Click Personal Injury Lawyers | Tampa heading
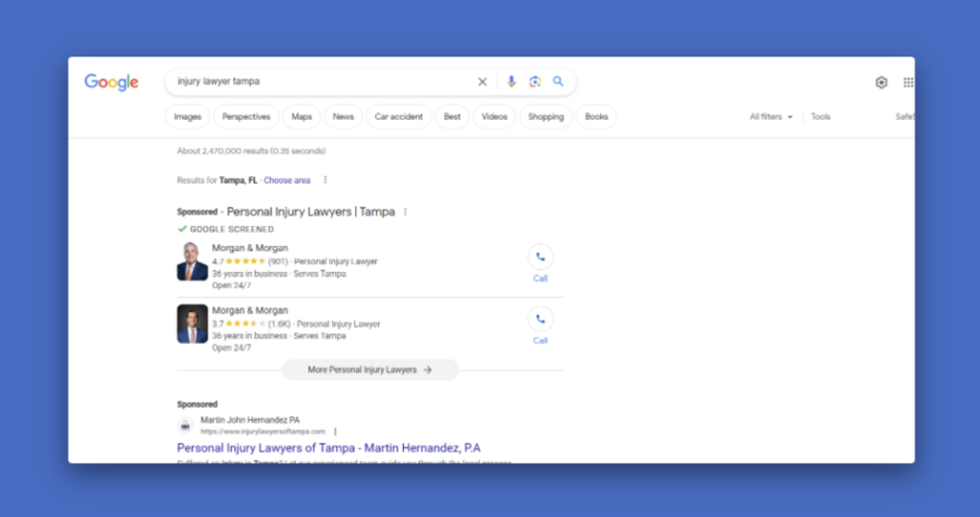The height and width of the screenshot is (517, 980). click(311, 212)
